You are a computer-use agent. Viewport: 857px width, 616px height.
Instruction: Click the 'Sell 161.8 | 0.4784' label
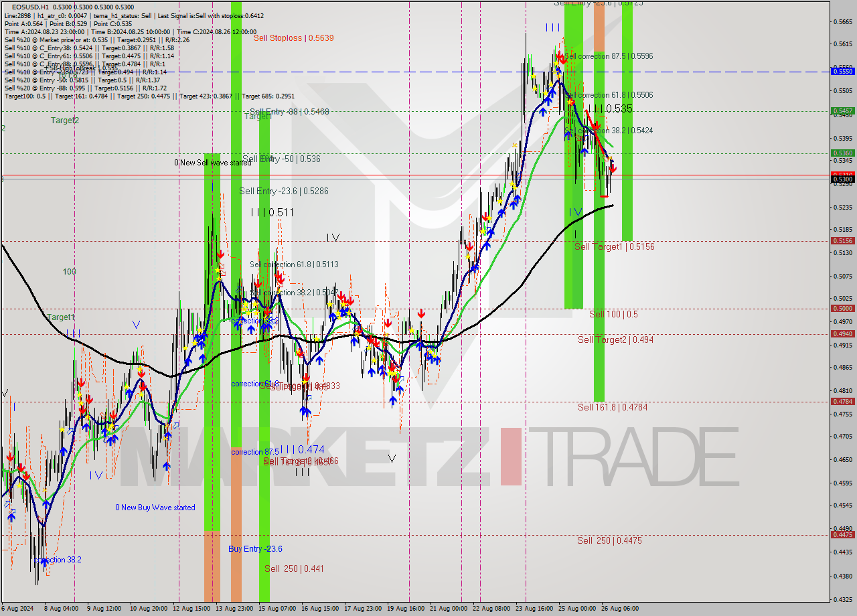point(613,407)
